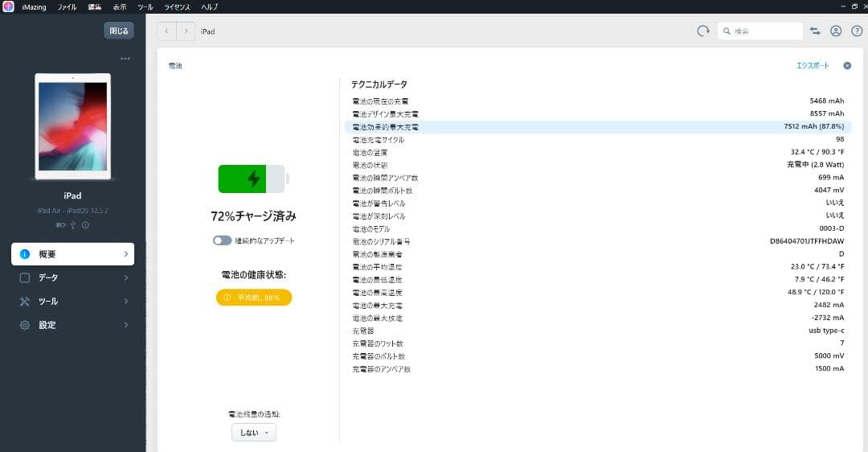Click the device info icon under iPad Air
This screenshot has width=868, height=452.
coord(85,225)
